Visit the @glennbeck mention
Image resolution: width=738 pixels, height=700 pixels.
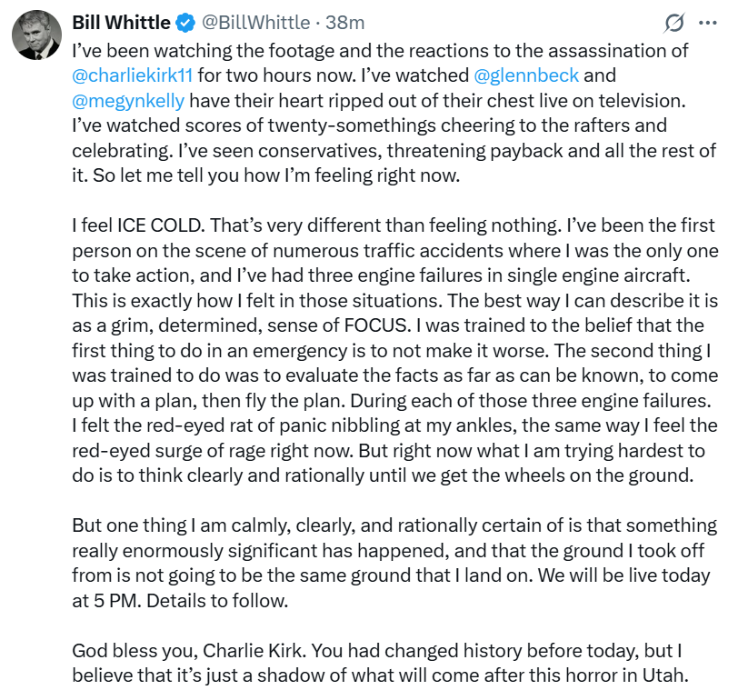527,75
